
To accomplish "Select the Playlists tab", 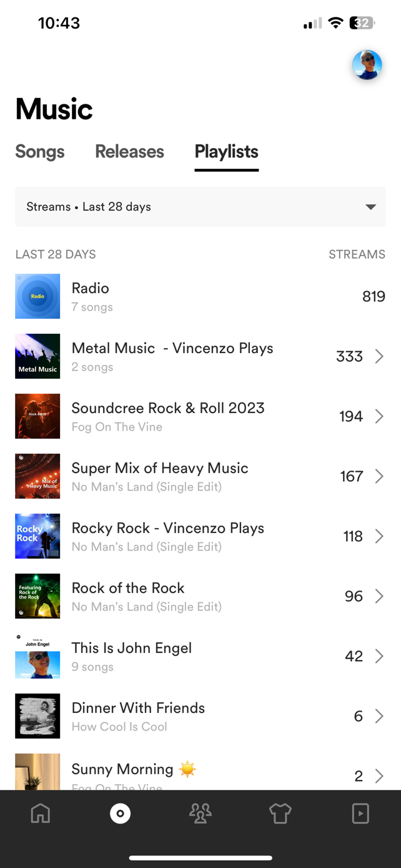I will (x=226, y=152).
